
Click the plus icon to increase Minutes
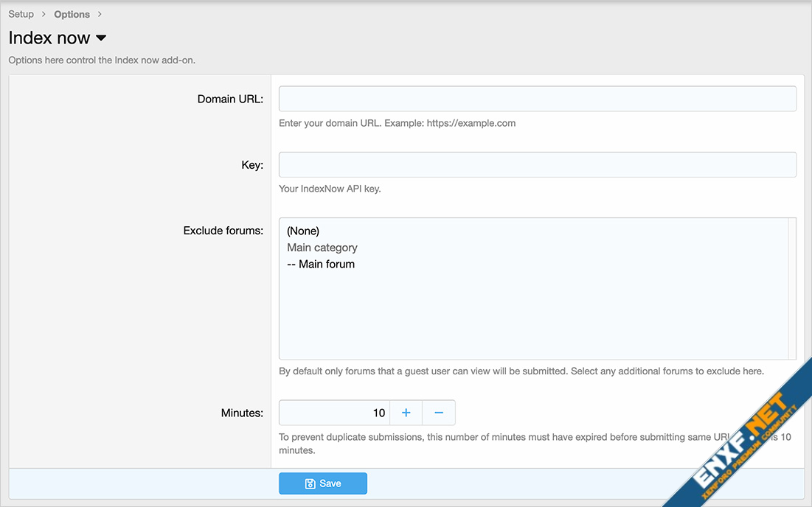click(x=406, y=413)
